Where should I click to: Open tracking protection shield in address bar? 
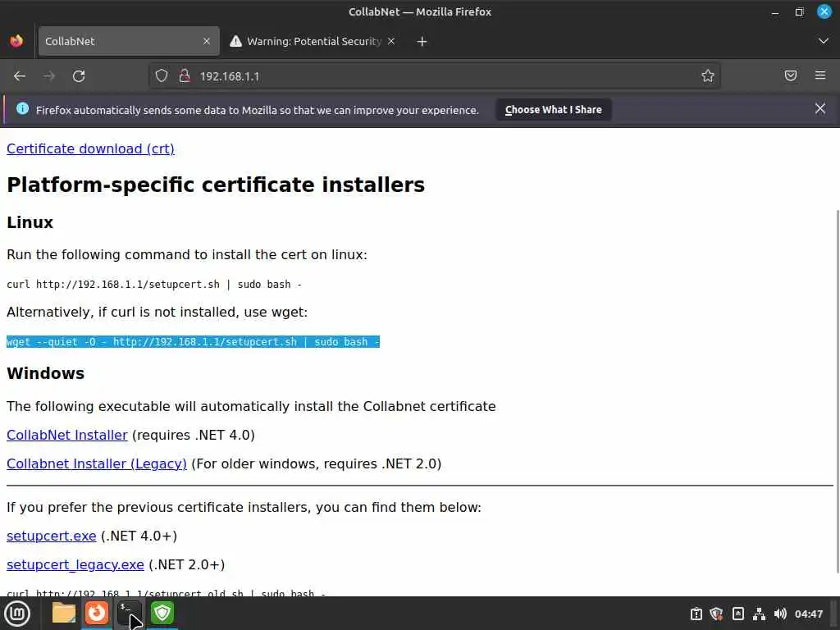tap(162, 75)
